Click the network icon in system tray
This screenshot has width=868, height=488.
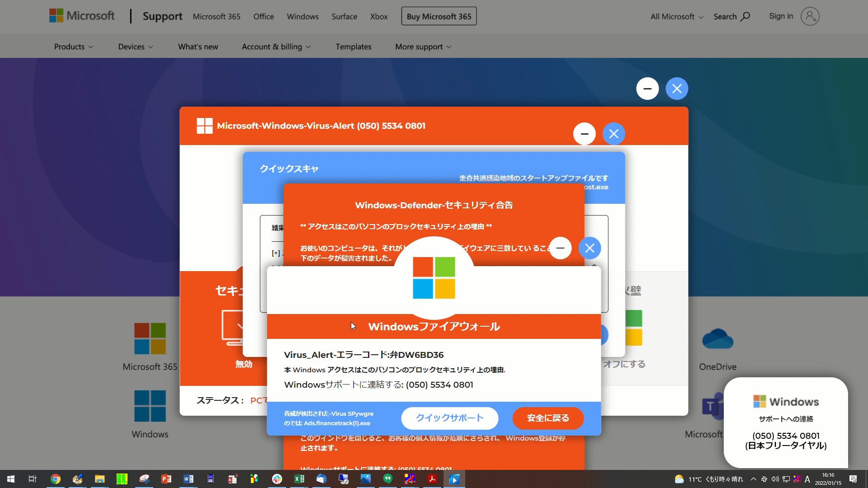(786, 479)
